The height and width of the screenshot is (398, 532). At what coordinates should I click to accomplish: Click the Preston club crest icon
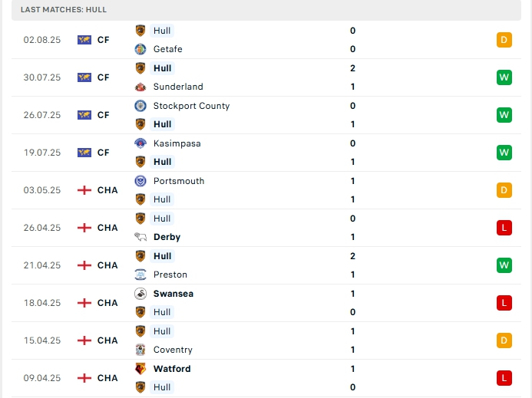[x=140, y=275]
